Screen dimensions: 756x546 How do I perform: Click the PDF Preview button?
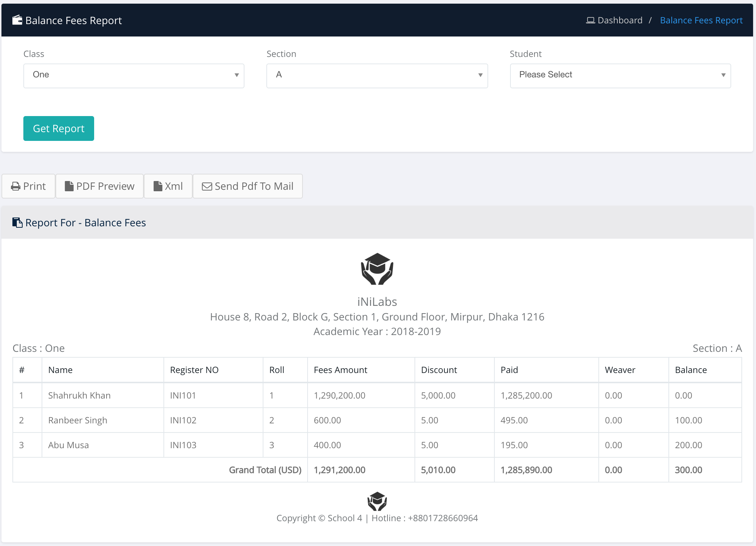(100, 186)
